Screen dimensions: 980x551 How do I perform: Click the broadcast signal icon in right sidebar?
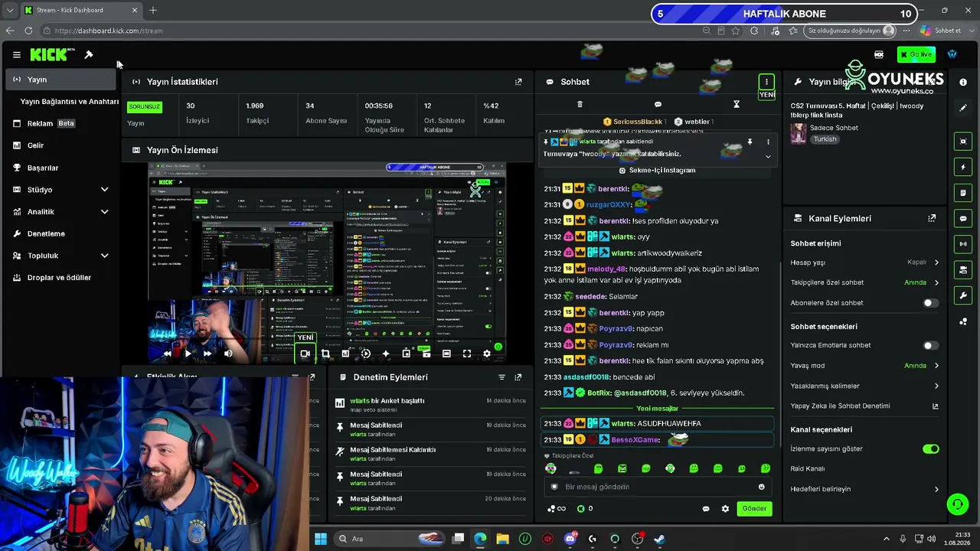963,244
